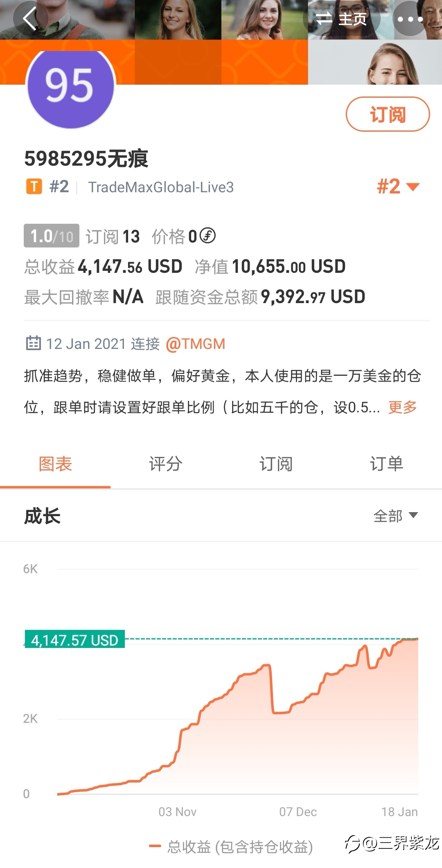Subscribe using the 订阅 button

point(388,114)
